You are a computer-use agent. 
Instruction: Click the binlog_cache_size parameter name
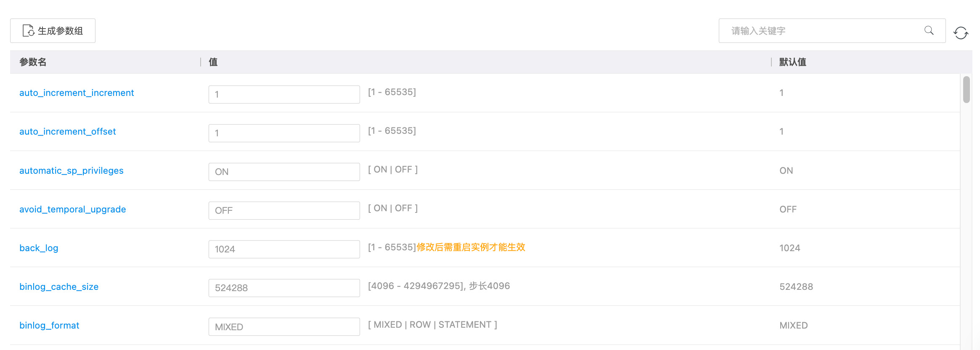tap(59, 287)
